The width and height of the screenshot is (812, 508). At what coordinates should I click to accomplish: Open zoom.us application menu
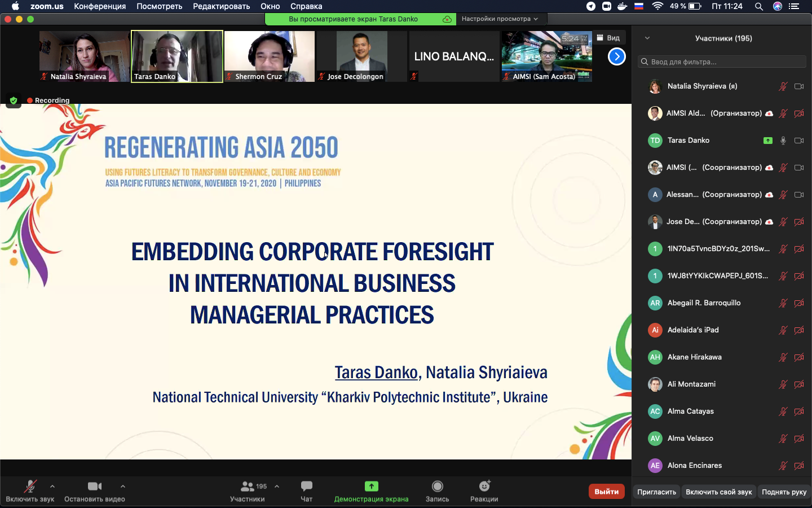point(47,6)
